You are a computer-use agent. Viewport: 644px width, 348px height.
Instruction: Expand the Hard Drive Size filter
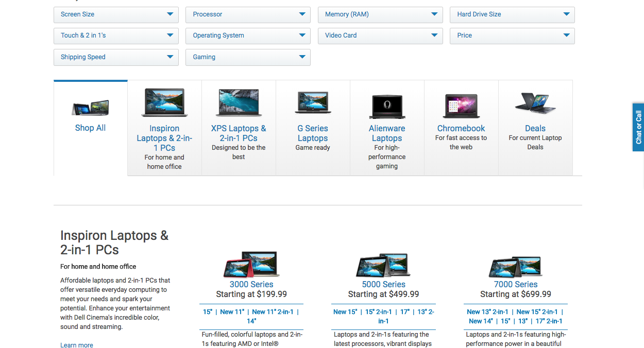coord(512,14)
